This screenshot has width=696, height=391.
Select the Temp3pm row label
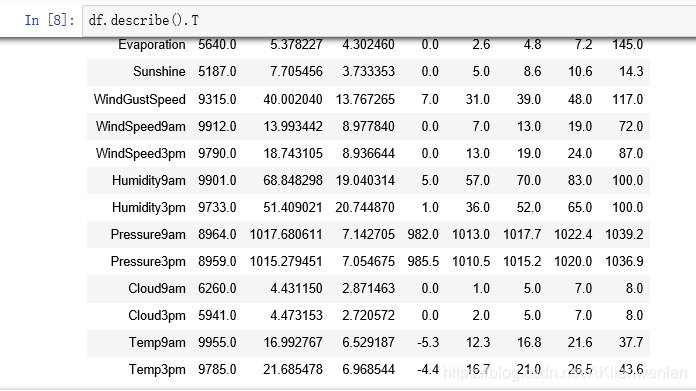click(x=157, y=370)
